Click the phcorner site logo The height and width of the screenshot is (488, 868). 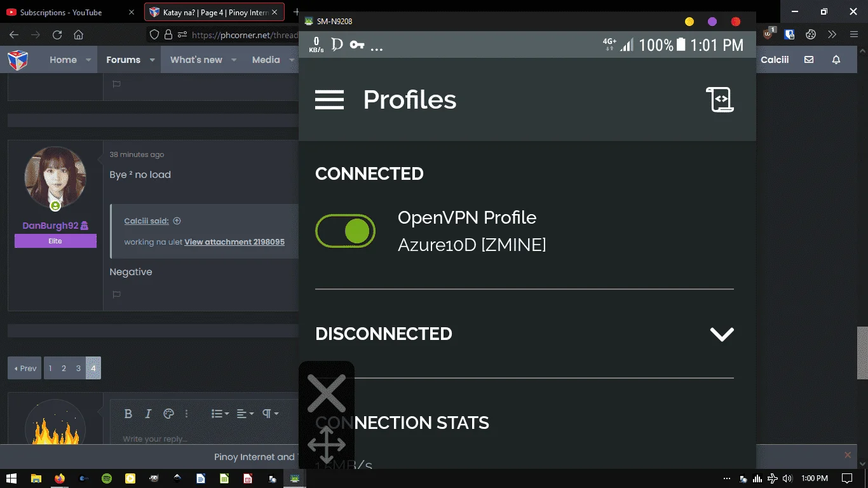tap(18, 60)
